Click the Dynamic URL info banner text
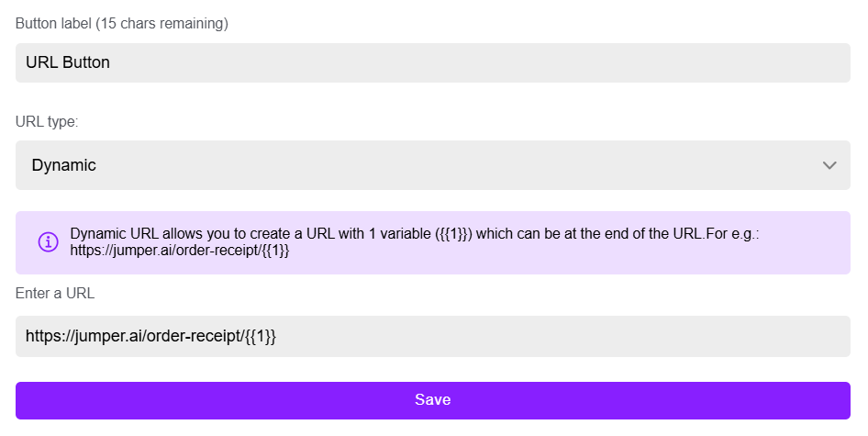868x436 pixels. click(x=414, y=242)
